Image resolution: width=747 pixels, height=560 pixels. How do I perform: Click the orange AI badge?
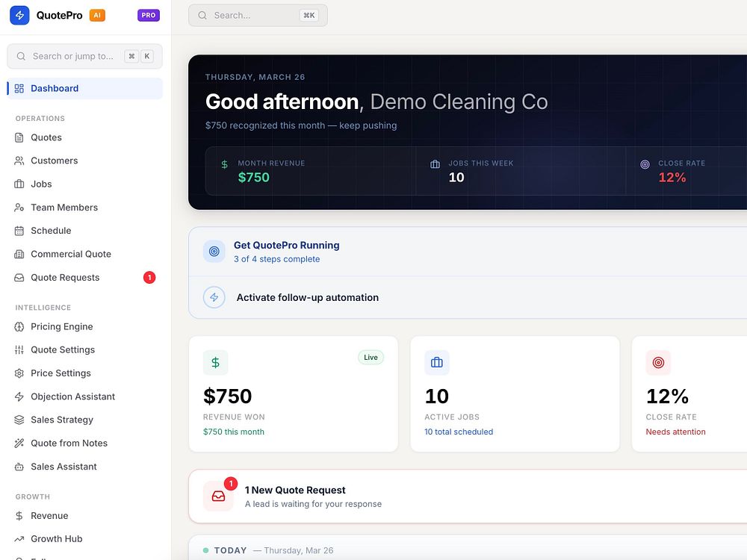click(x=97, y=15)
